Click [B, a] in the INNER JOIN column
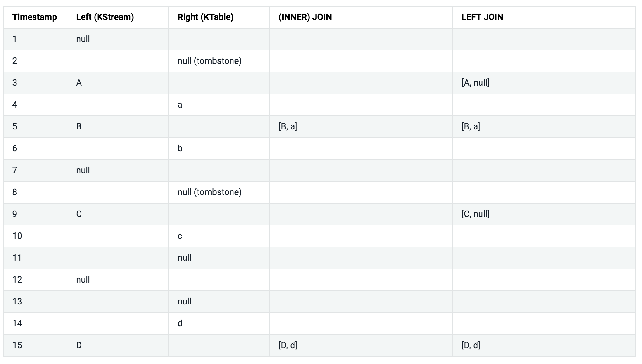This screenshot has width=642, height=364. pos(288,126)
